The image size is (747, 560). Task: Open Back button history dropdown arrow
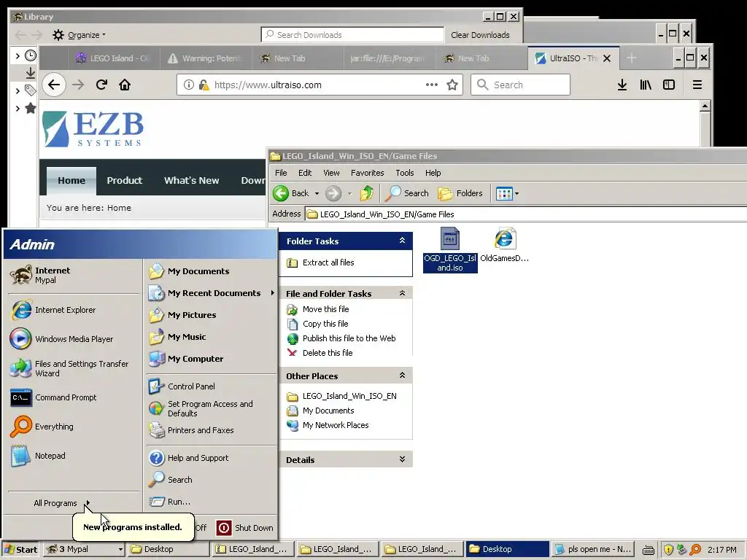(317, 193)
